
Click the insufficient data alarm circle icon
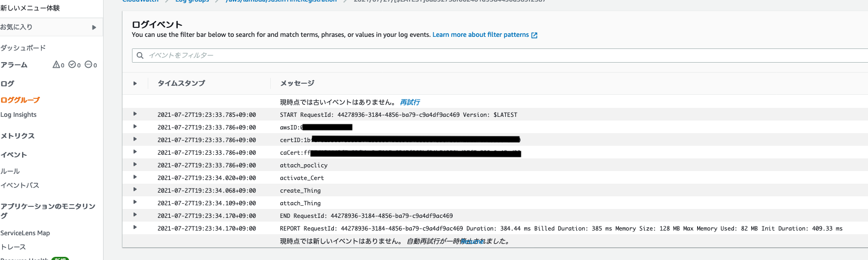point(88,65)
